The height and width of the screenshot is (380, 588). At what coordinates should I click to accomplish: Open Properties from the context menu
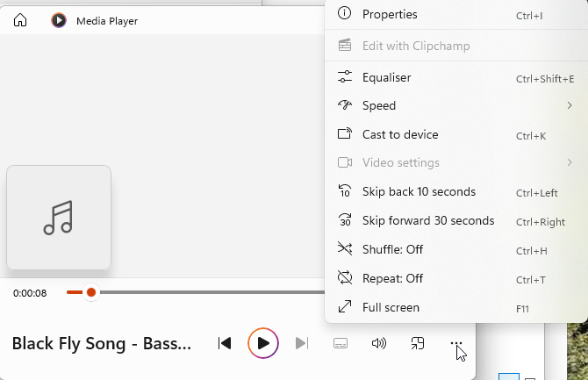pos(390,14)
